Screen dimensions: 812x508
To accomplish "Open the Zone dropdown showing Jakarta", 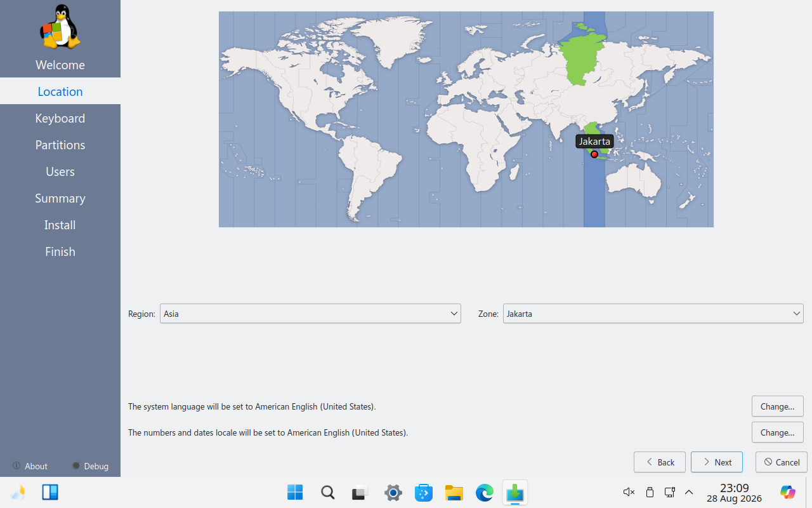I will click(653, 314).
